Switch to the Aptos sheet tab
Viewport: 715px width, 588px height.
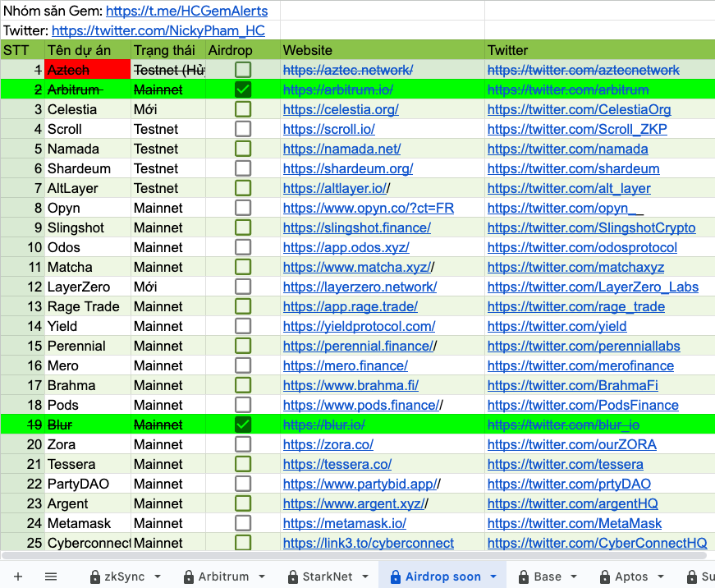631,577
